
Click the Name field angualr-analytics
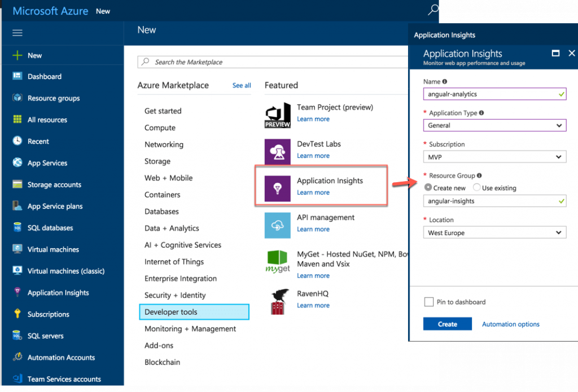[494, 94]
